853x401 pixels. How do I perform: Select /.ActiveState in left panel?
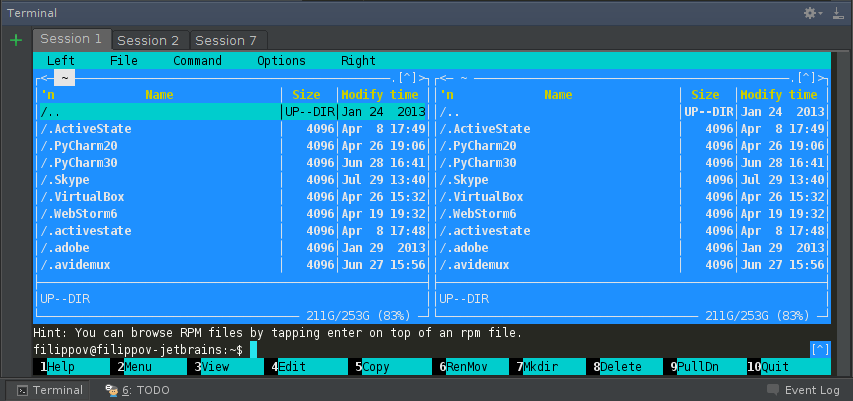232,129
